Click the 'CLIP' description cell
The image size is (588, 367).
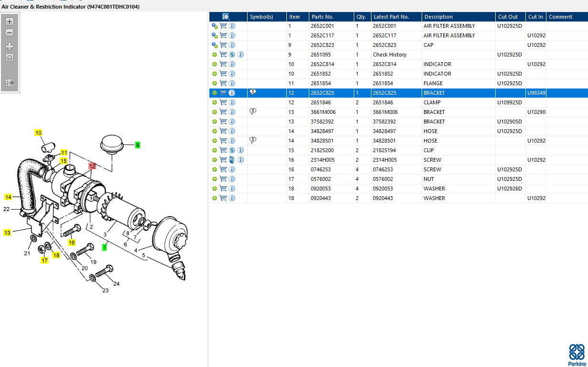[429, 150]
